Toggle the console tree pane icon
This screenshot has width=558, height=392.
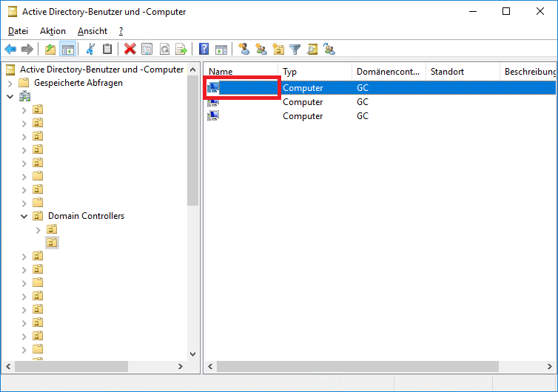click(x=67, y=49)
